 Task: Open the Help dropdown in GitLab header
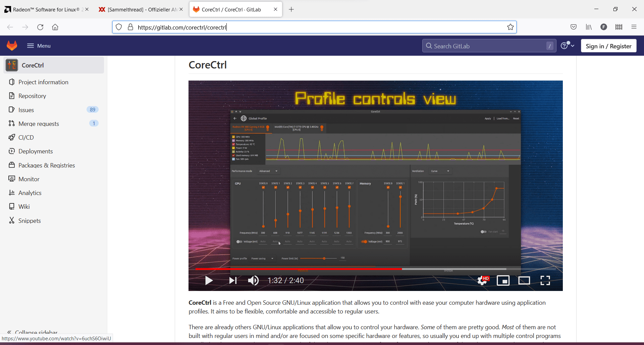568,46
